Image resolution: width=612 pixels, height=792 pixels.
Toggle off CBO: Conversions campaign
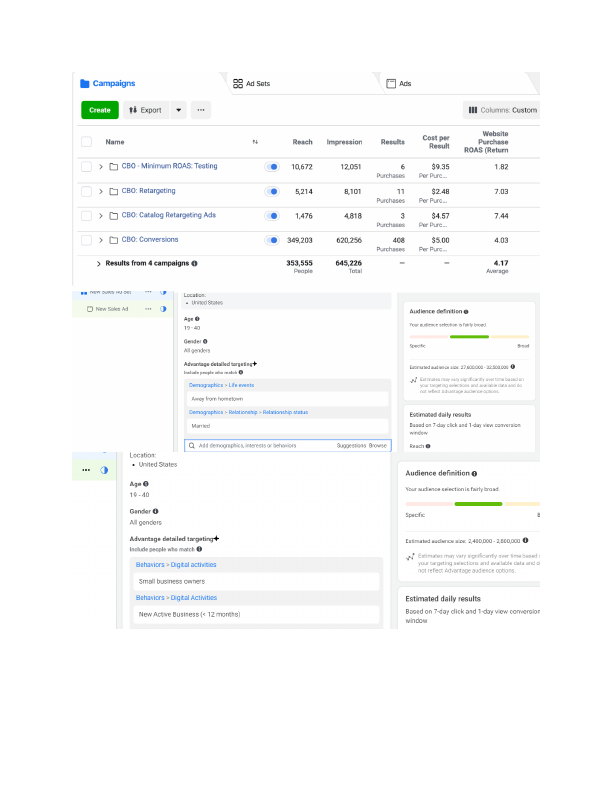pyautogui.click(x=272, y=240)
